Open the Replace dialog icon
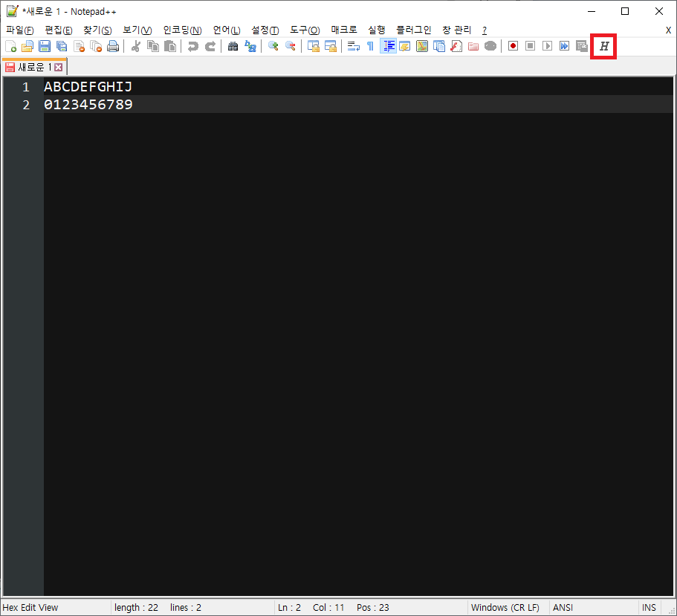Image resolution: width=677 pixels, height=616 pixels. point(250,46)
